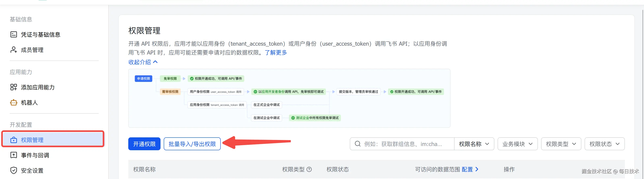Collapse the intro via 收起介绍

pyautogui.click(x=143, y=62)
